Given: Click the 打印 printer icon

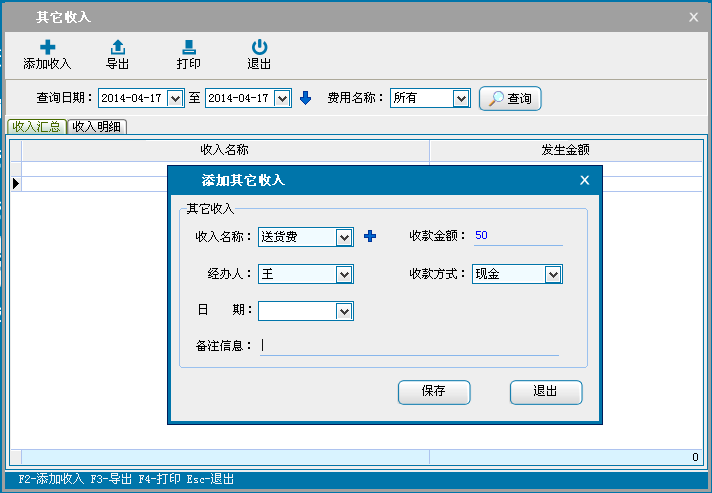Looking at the screenshot, I should click(188, 47).
